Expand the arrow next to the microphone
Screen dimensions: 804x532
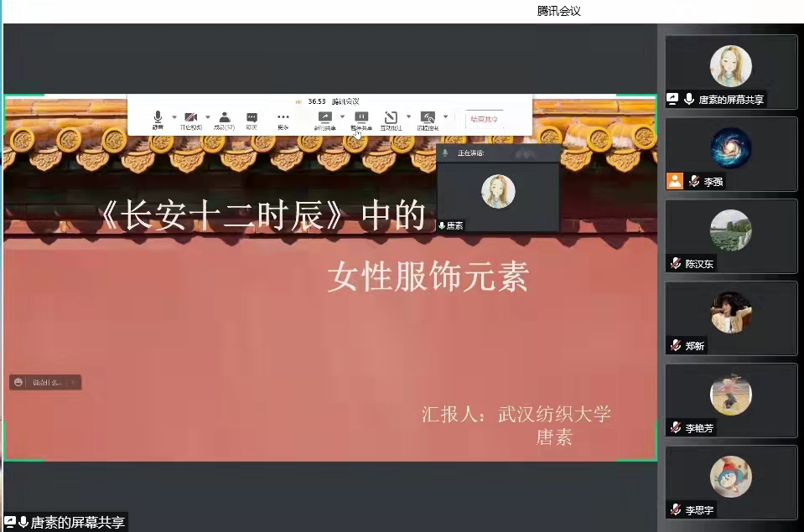point(174,117)
